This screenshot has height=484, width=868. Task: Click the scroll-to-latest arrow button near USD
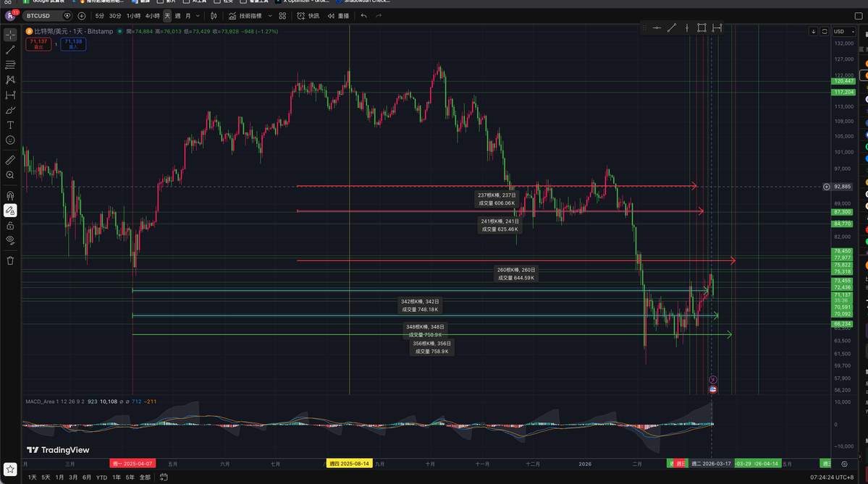[813, 32]
